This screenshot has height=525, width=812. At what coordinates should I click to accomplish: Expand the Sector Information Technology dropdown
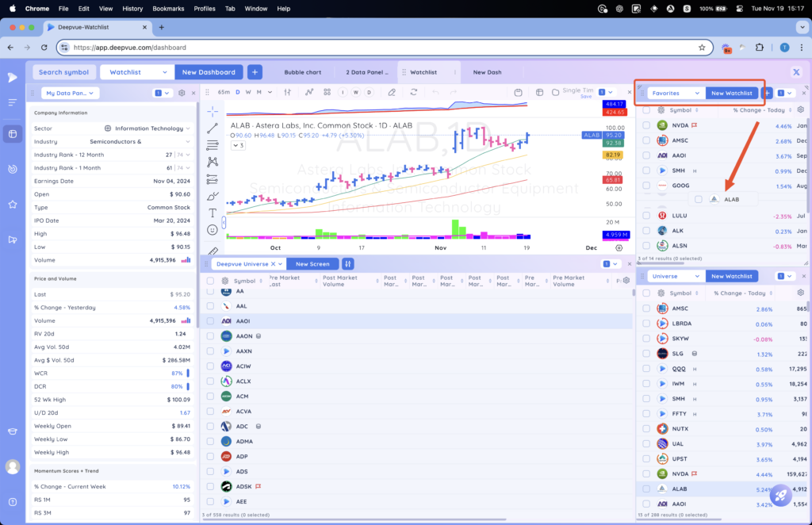point(188,128)
